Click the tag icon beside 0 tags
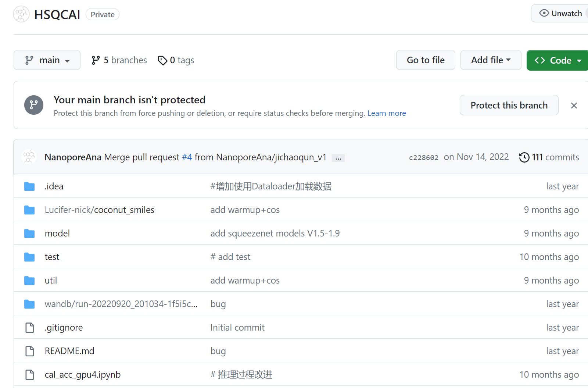The width and height of the screenshot is (588, 388). 162,60
